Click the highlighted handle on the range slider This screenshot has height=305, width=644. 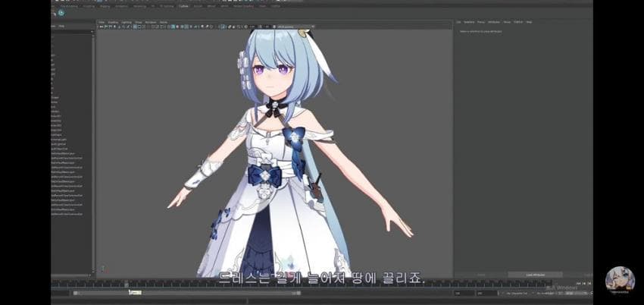coord(135,292)
